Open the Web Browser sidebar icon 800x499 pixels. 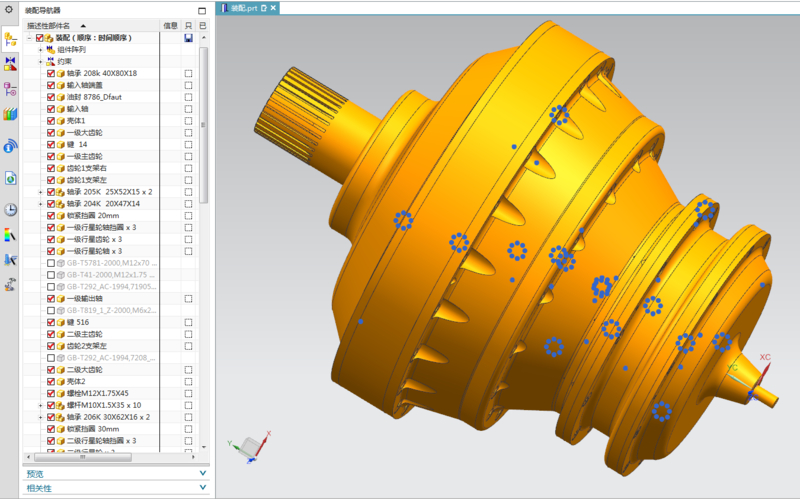[10, 179]
